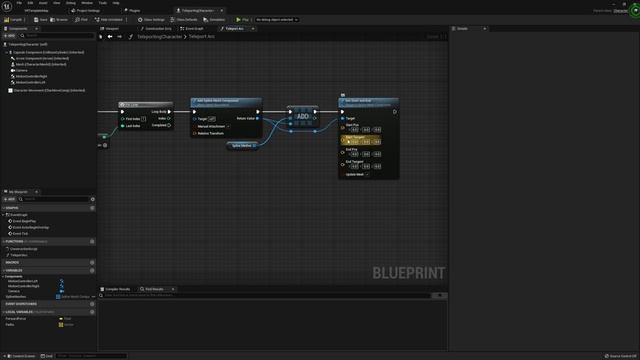Navigate forward with the right arrow
This screenshot has height=360, width=640.
[x=119, y=37]
